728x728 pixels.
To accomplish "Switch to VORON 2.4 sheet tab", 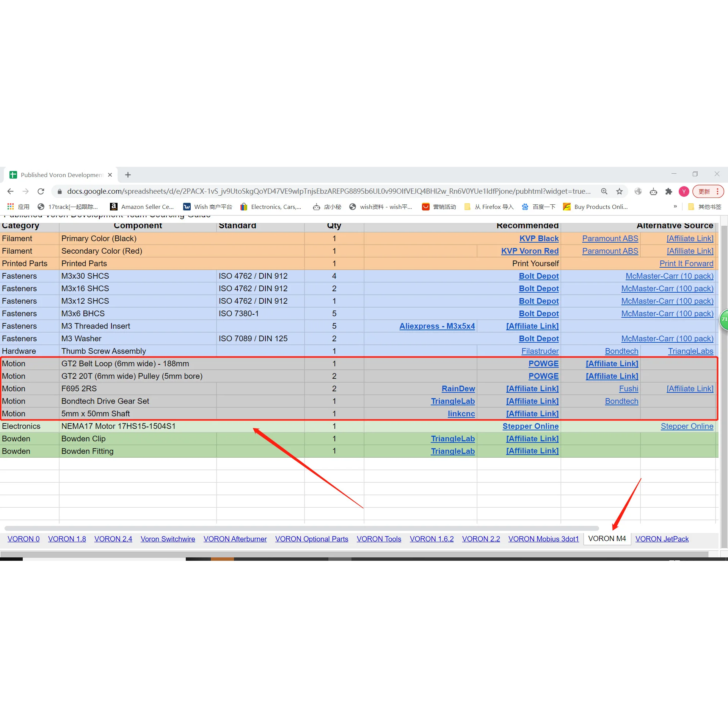I will click(113, 539).
